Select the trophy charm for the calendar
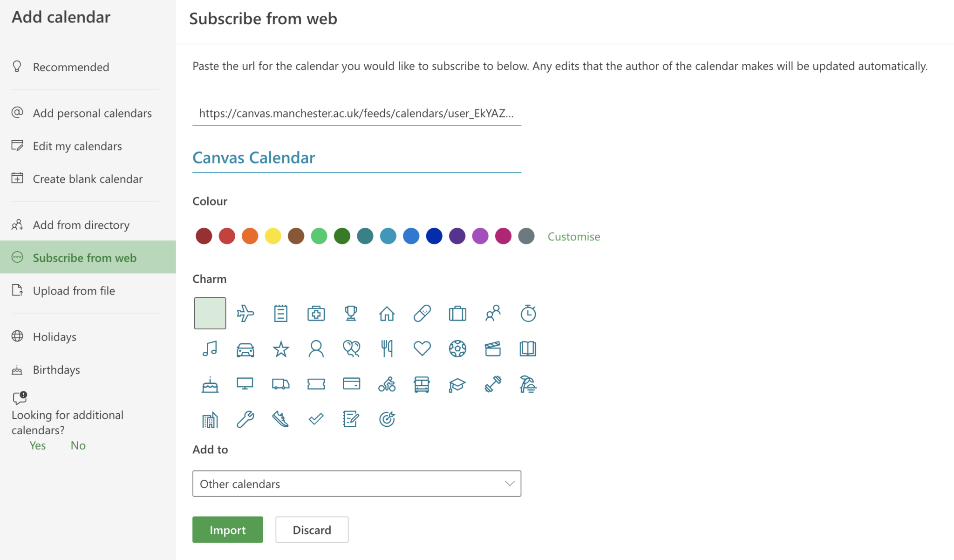Image resolution: width=954 pixels, height=560 pixels. tap(351, 313)
